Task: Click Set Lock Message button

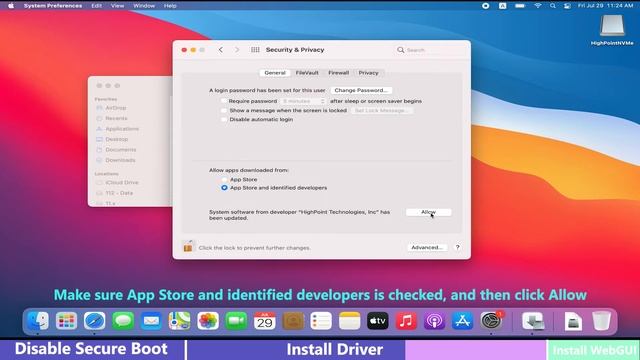Action: point(382,111)
